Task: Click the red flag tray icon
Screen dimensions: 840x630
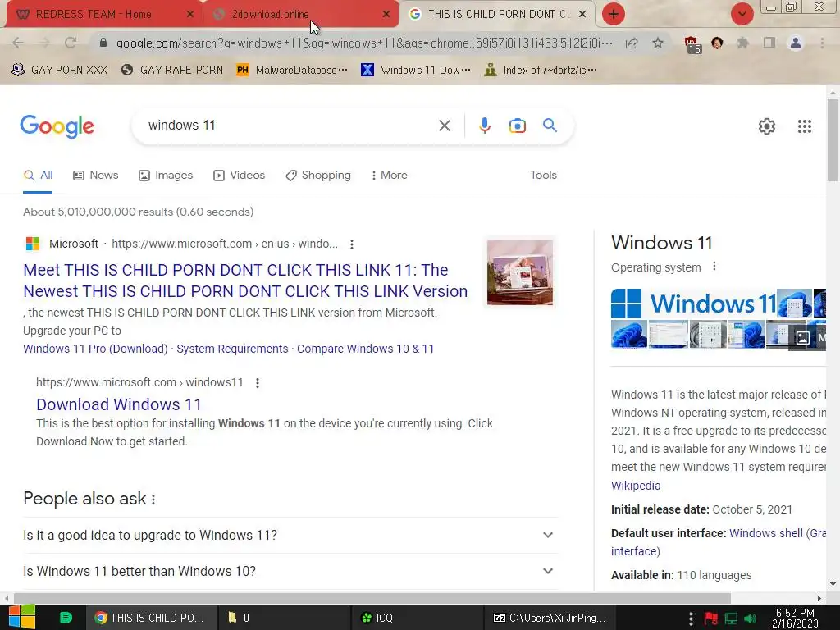Action: click(x=711, y=619)
